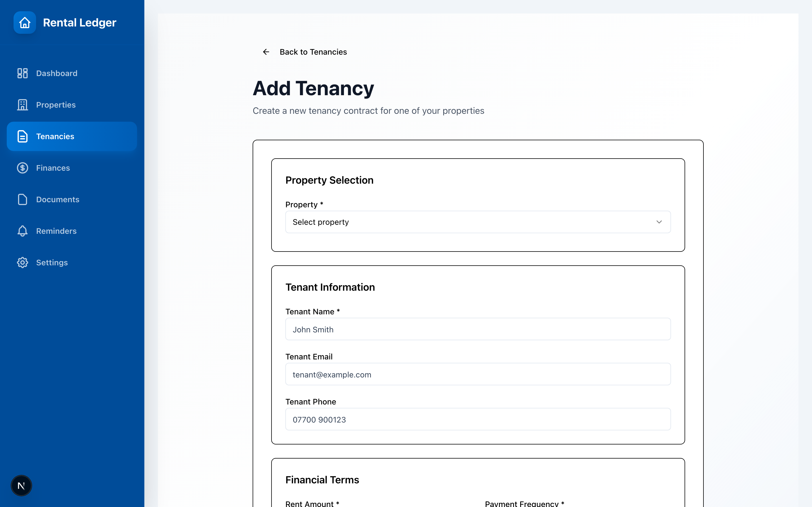The width and height of the screenshot is (812, 507).
Task: Select Reminders from the sidebar navigation
Action: tap(56, 231)
